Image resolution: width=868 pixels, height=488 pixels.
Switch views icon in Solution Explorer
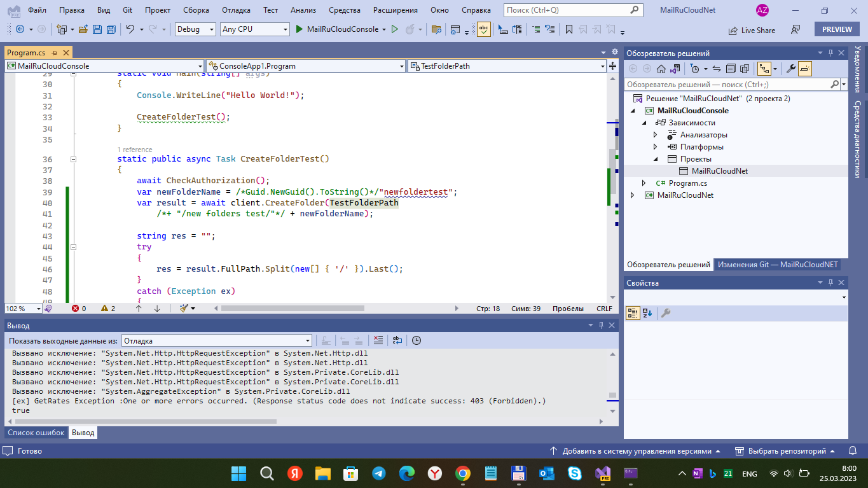(675, 69)
